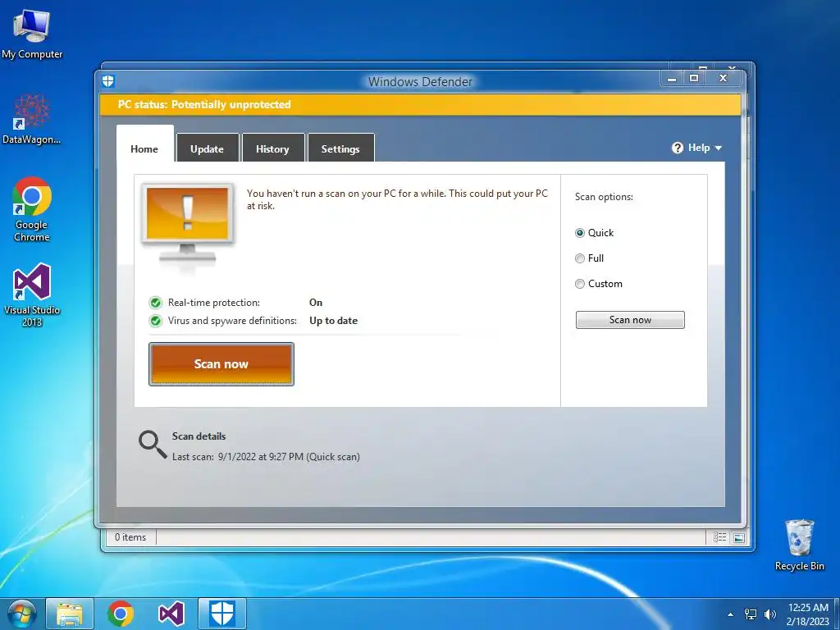Show hidden system tray icons arrow
This screenshot has height=630, width=840.
click(x=730, y=614)
